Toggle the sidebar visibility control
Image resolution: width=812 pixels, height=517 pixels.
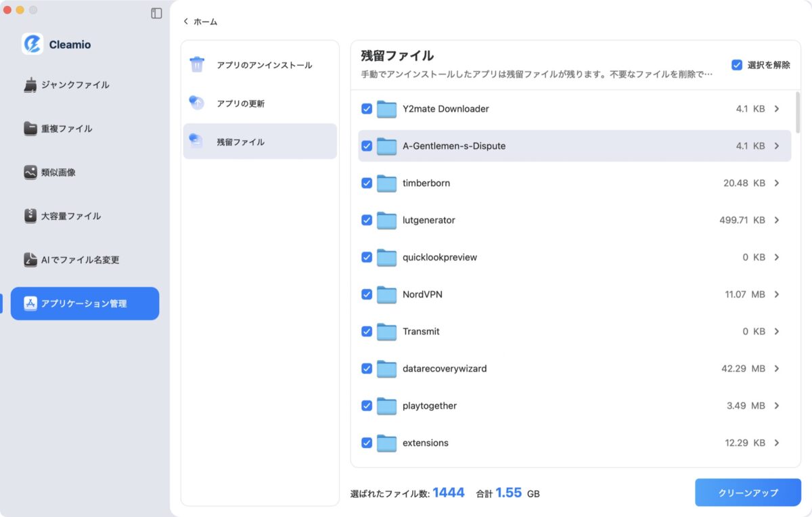click(x=156, y=14)
